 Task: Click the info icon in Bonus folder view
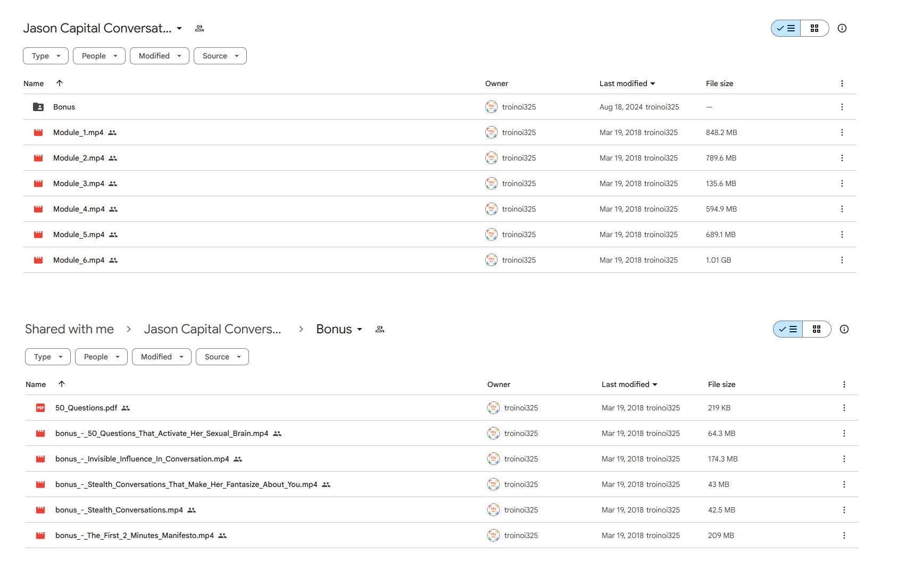pyautogui.click(x=844, y=329)
